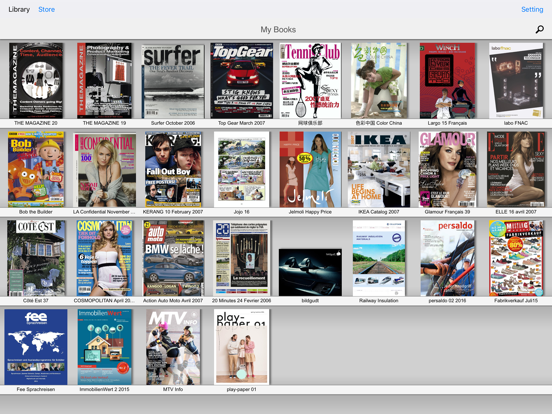Screen dimensions: 552x414
Task: Open the labo FNAC cover
Action: click(x=516, y=81)
